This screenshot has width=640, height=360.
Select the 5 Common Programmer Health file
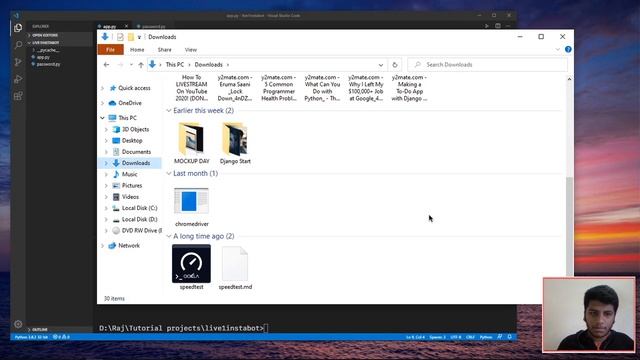pos(278,88)
